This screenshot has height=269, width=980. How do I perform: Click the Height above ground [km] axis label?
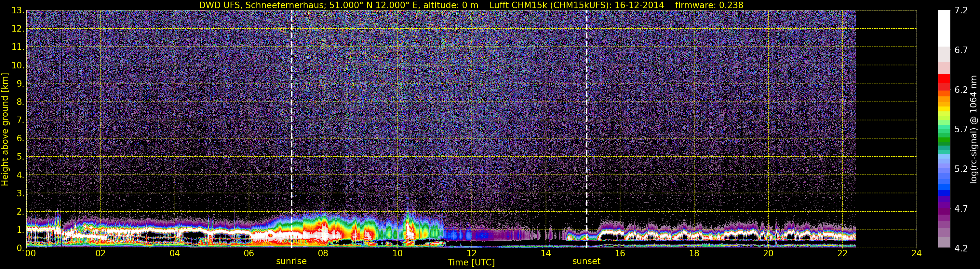coord(5,129)
